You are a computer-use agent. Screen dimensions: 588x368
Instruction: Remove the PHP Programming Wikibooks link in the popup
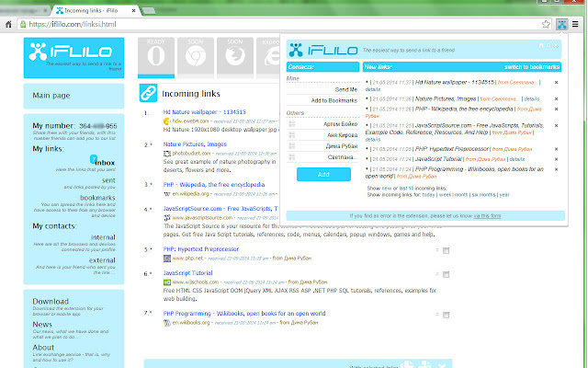(x=556, y=169)
